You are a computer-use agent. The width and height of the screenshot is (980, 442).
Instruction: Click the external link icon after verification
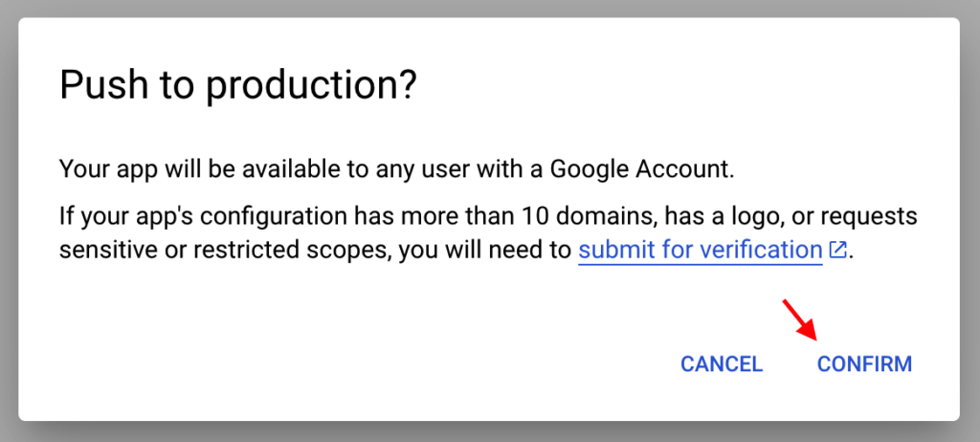837,250
